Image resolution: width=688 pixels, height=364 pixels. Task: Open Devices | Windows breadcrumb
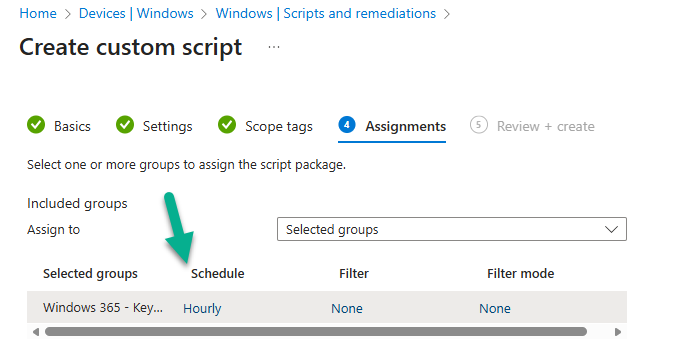136,14
